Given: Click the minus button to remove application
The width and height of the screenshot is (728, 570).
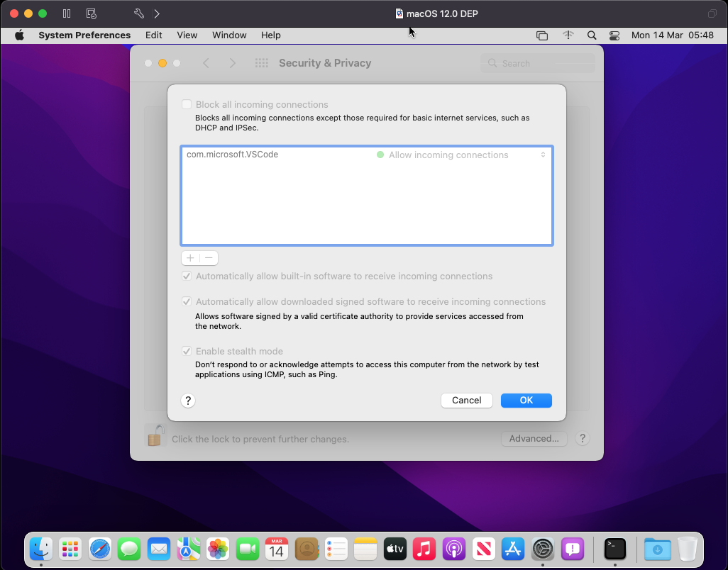Looking at the screenshot, I should pos(209,258).
